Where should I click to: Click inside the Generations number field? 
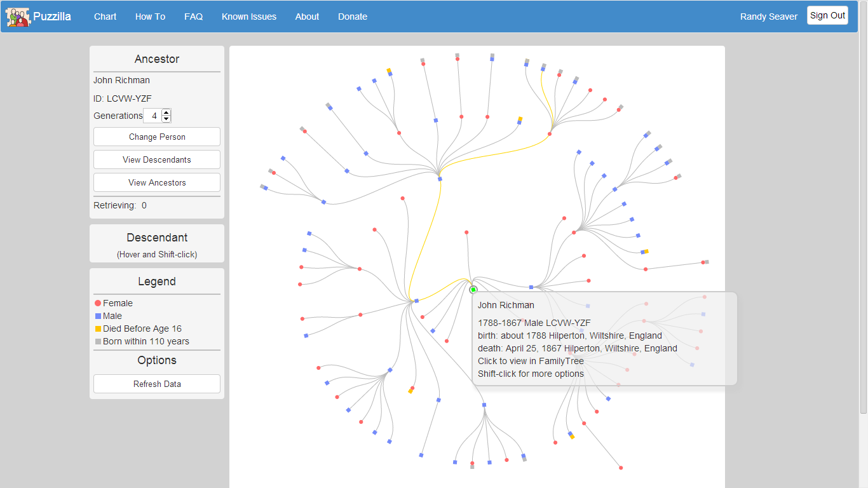(x=154, y=116)
